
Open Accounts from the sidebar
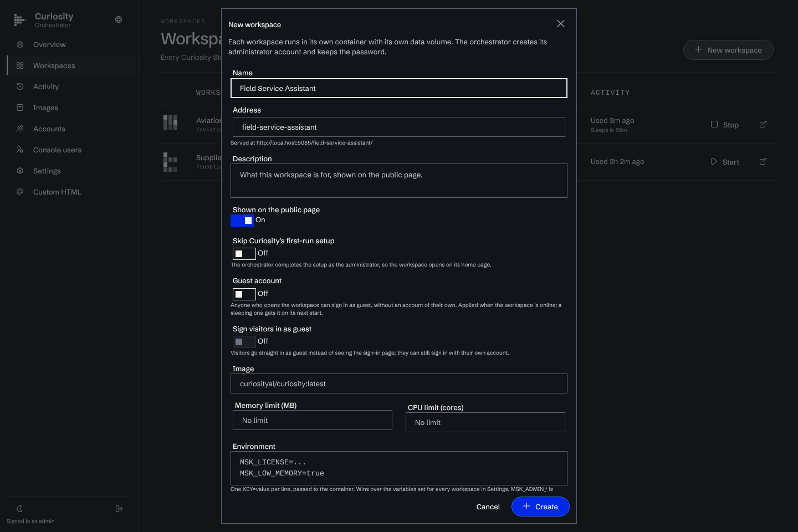pyautogui.click(x=71, y=129)
